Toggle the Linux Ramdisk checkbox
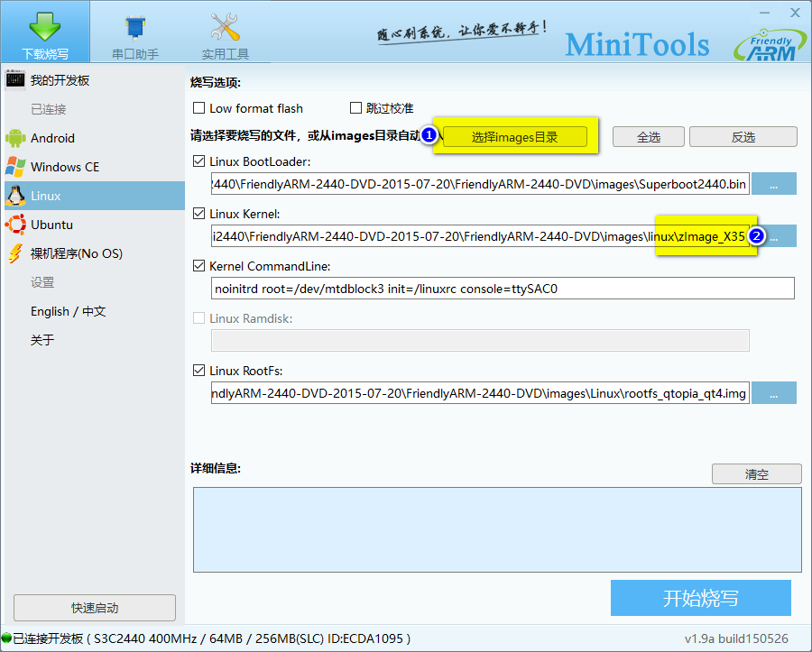This screenshot has height=652, width=812. [x=198, y=318]
